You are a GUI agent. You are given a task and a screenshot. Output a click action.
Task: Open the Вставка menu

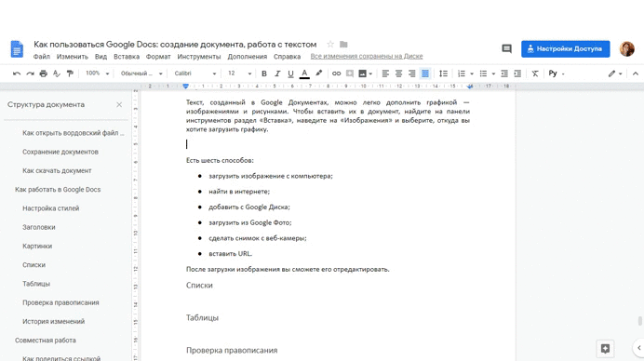[x=127, y=57]
